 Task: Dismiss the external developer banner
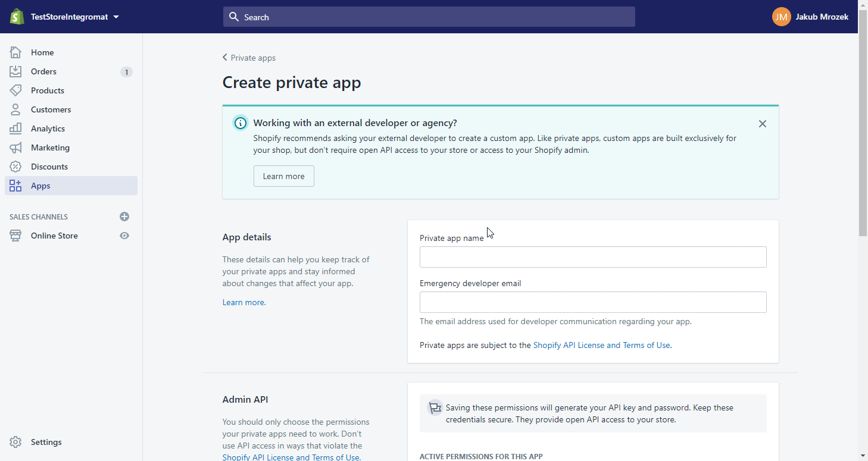[x=763, y=124]
